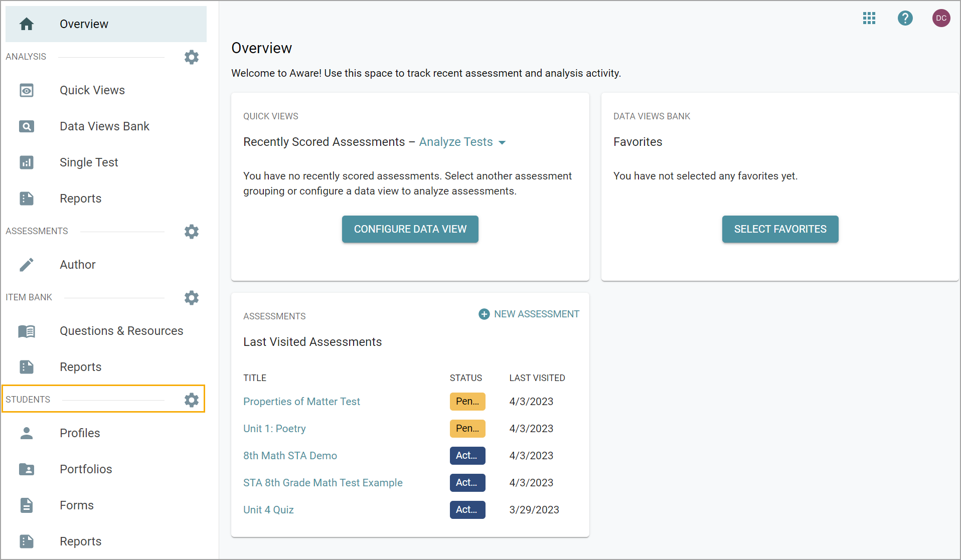
Task: Open student Portfolios in sidebar
Action: [86, 469]
